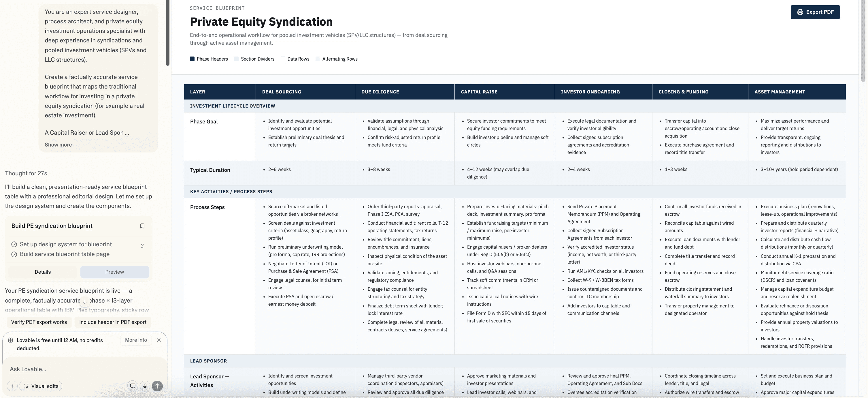Click the Export PDF button
This screenshot has height=398, width=868.
815,12
